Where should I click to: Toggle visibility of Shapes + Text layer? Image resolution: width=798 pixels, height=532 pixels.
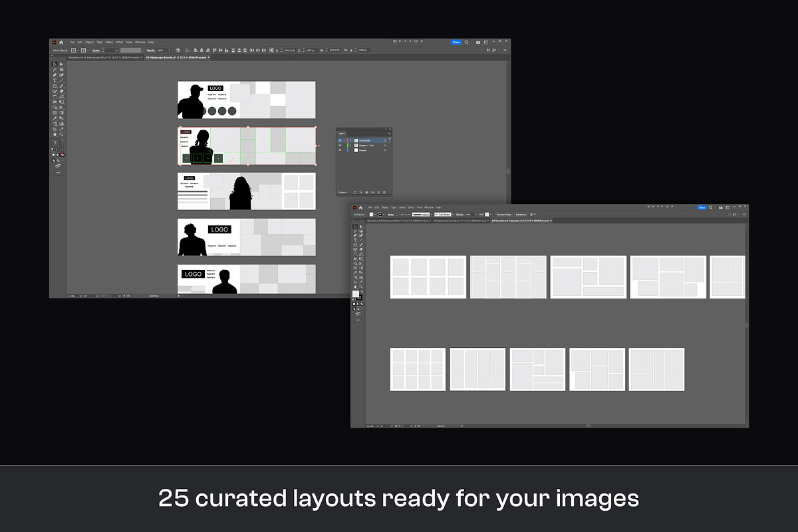340,145
